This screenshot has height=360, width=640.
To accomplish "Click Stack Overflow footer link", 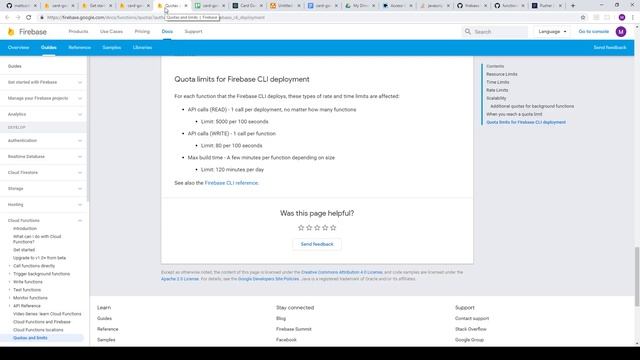I will click(471, 329).
